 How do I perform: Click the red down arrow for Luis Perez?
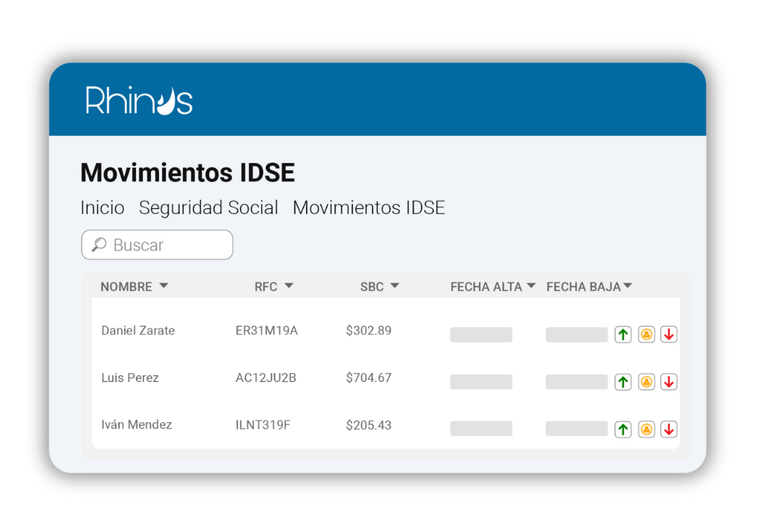[669, 382]
